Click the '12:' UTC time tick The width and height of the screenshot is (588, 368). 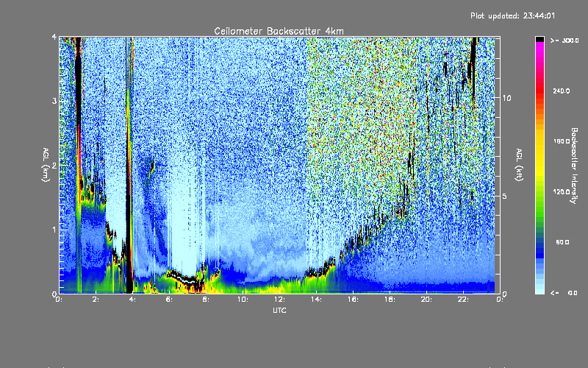point(280,300)
